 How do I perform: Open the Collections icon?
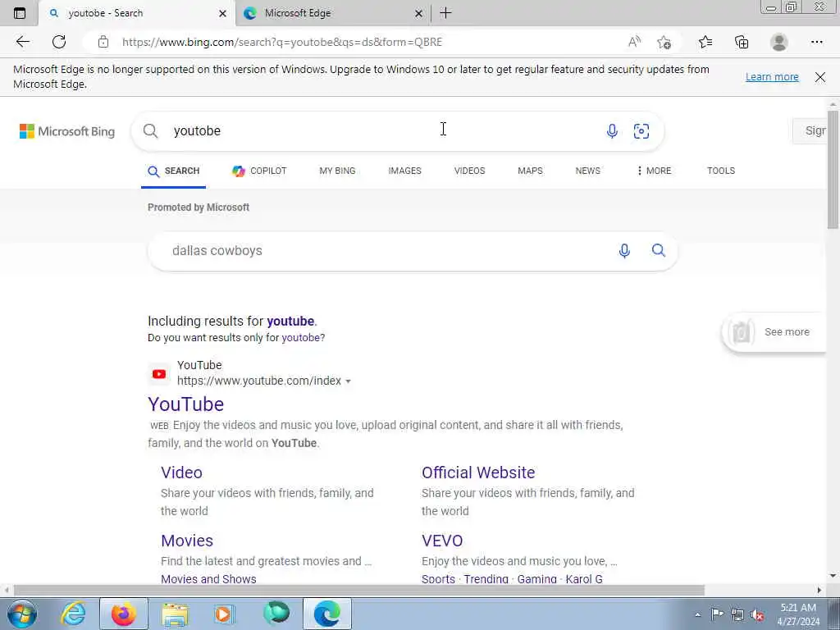[742, 42]
